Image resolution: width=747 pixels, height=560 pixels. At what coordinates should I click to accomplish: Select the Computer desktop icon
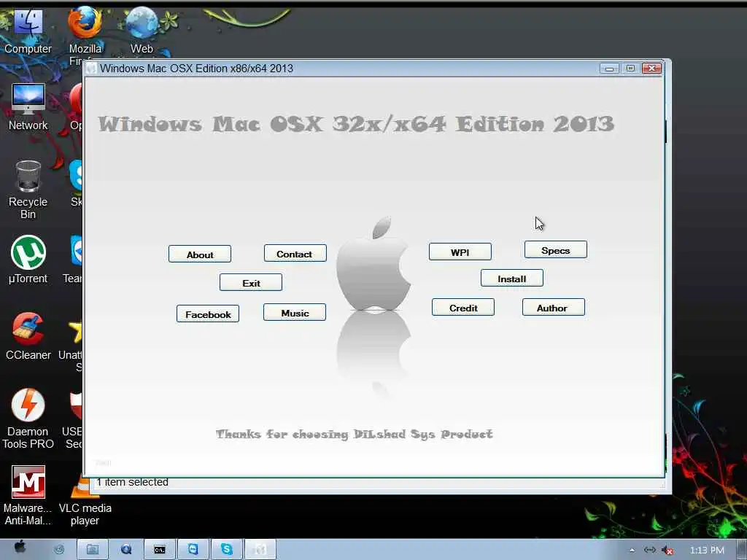point(28,31)
